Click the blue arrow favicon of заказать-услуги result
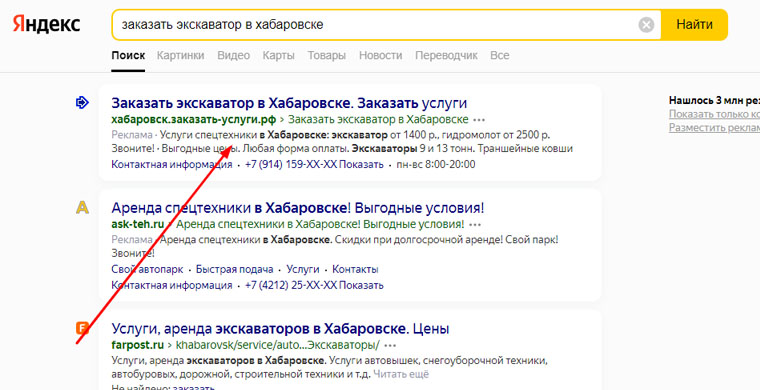The height and width of the screenshot is (390, 760). pyautogui.click(x=82, y=102)
